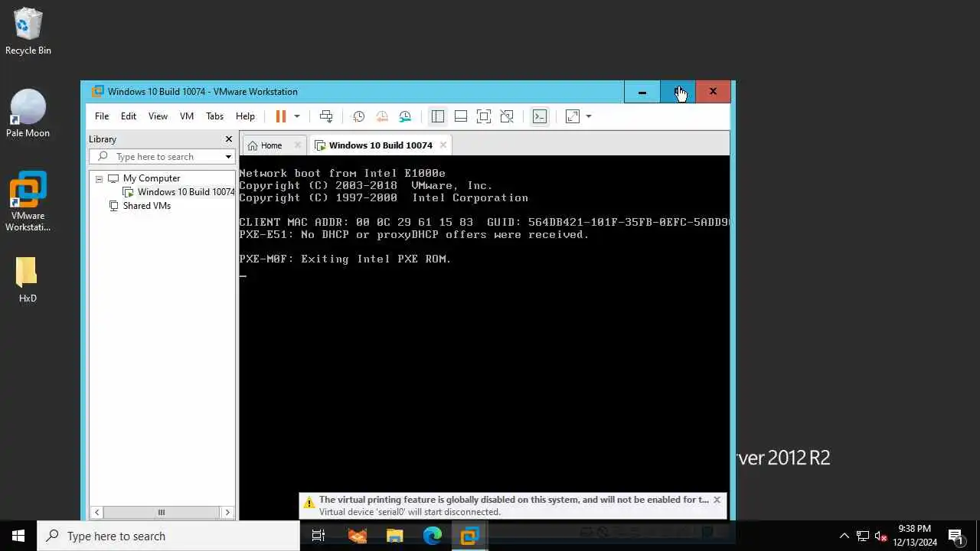Open Task View on the taskbar
The height and width of the screenshot is (551, 980).
pyautogui.click(x=318, y=536)
